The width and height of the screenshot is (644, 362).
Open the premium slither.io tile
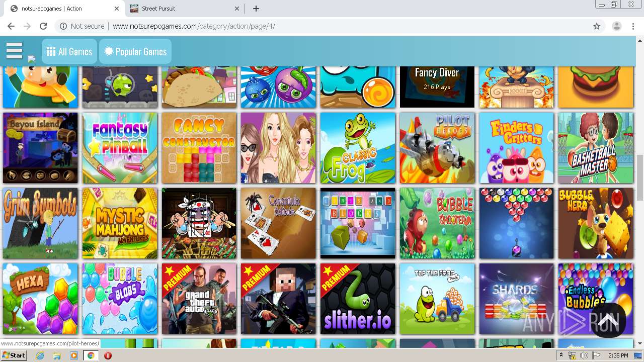(358, 299)
